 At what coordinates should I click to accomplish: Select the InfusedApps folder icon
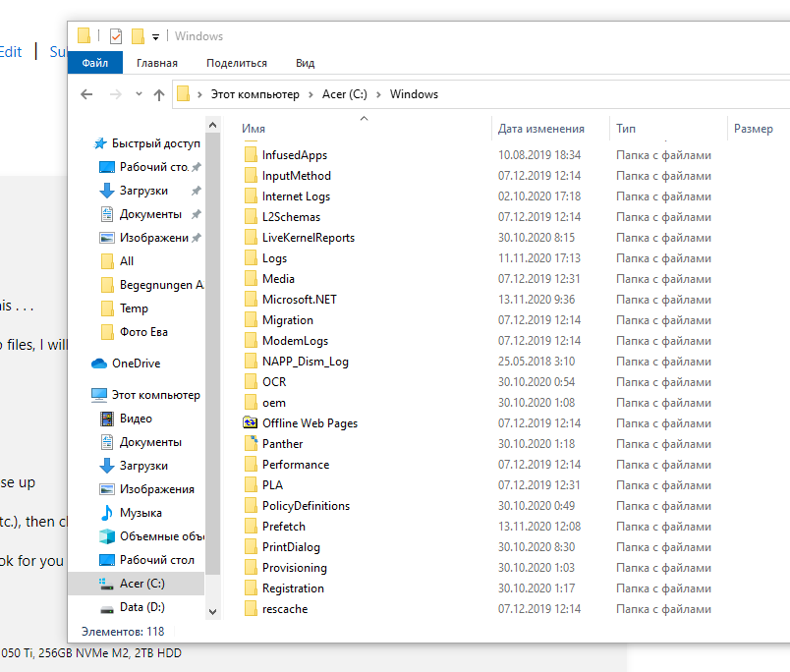251,154
